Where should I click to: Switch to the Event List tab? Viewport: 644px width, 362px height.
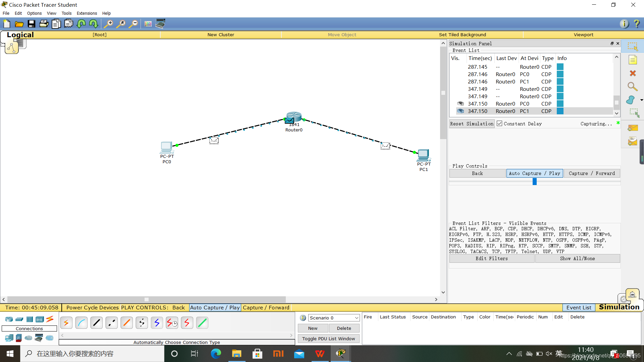(x=579, y=307)
